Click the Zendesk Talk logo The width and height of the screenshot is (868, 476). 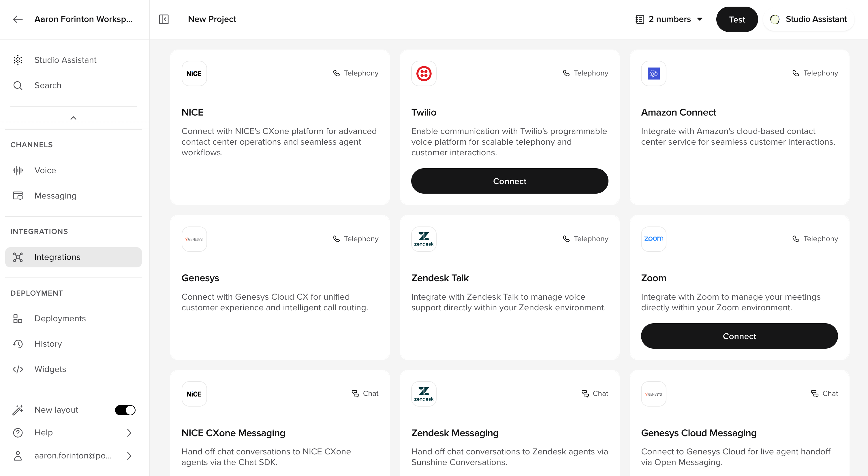point(424,239)
